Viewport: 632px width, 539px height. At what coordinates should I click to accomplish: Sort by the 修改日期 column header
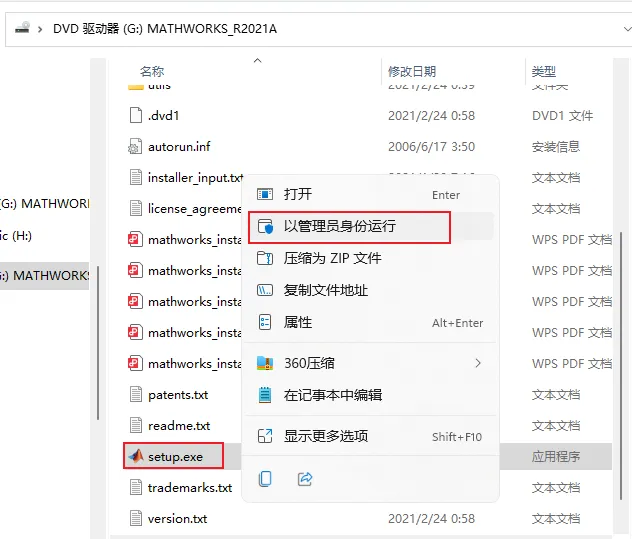[x=412, y=71]
